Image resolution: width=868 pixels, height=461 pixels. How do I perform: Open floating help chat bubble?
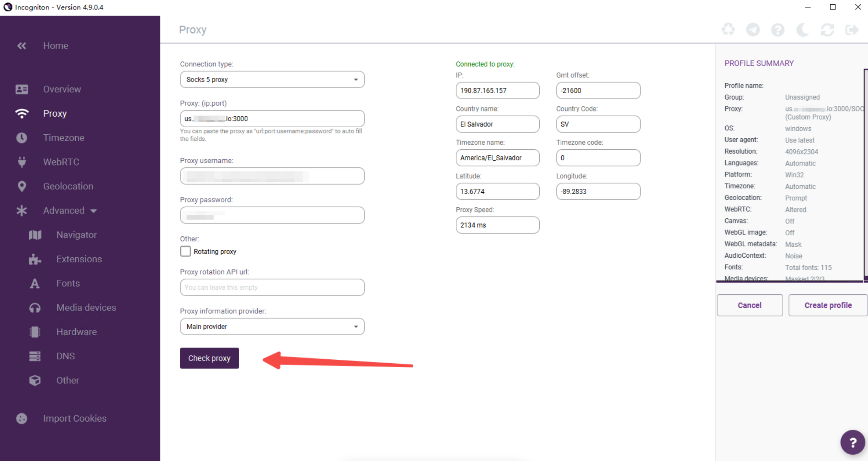[x=853, y=442]
